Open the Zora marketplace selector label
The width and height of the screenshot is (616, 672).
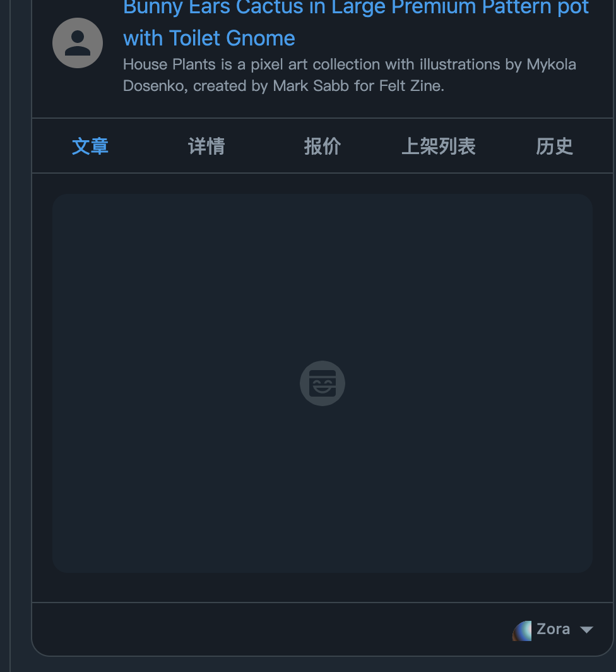553,628
